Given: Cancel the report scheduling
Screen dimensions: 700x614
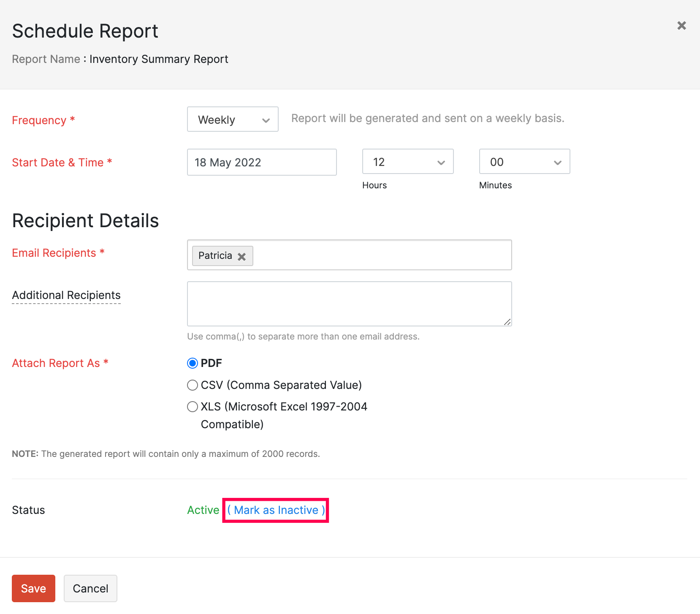Looking at the screenshot, I should coord(90,588).
